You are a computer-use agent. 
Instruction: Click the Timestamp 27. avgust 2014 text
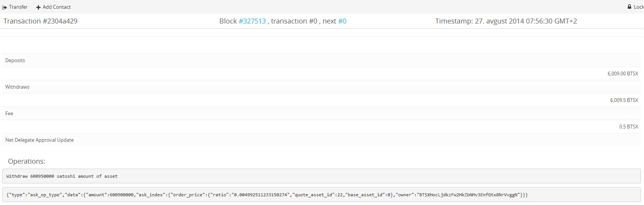[506, 21]
